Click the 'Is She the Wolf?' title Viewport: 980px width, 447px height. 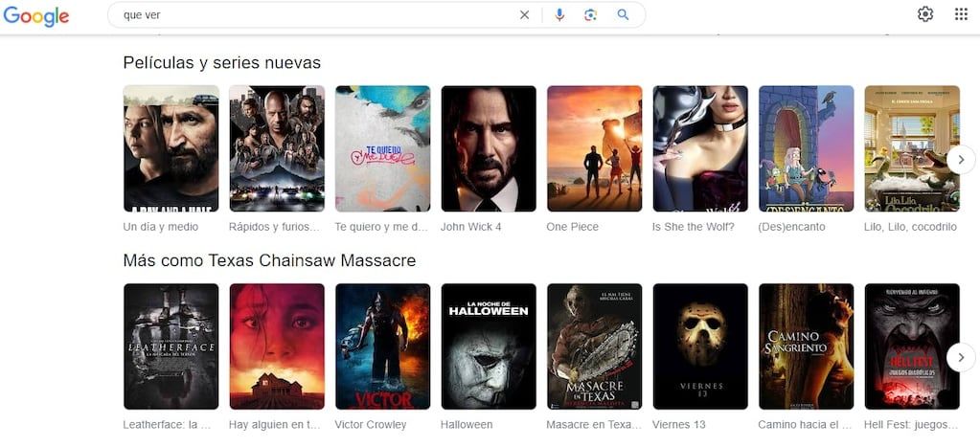pos(694,227)
